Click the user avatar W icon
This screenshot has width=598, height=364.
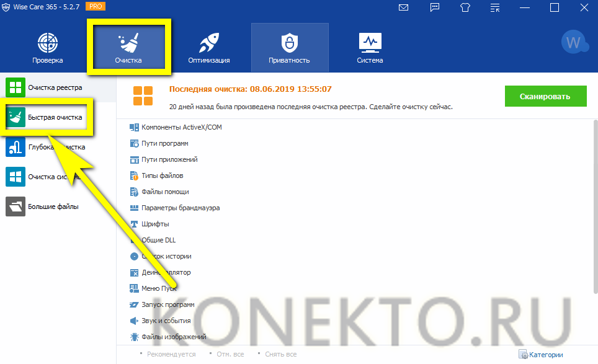pos(573,43)
